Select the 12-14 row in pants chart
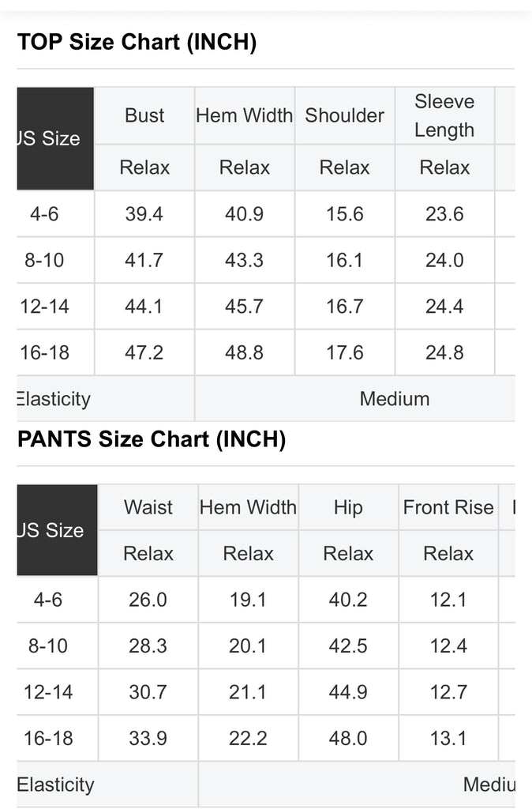This screenshot has width=532, height=809. 48,692
